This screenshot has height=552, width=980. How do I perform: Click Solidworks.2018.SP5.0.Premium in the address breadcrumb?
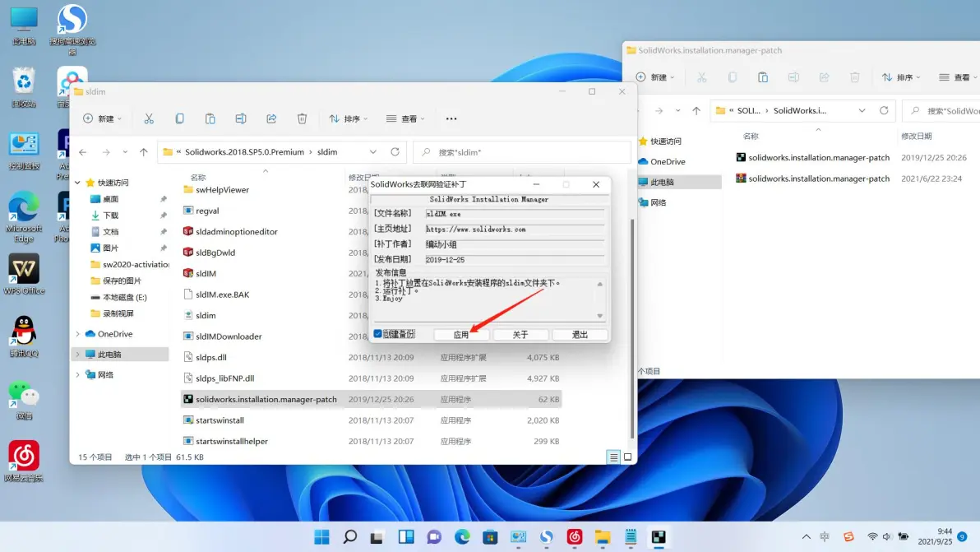coord(244,152)
